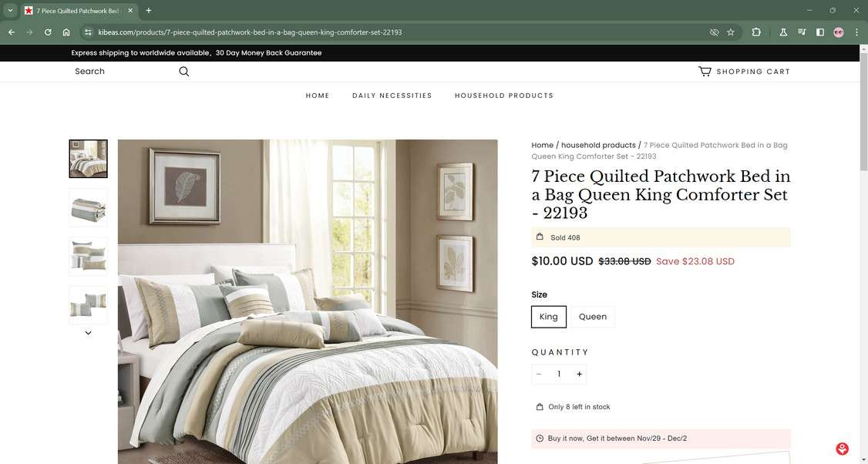Image resolution: width=868 pixels, height=464 pixels.
Task: Click the tracking protection eye icon
Action: pos(714,32)
